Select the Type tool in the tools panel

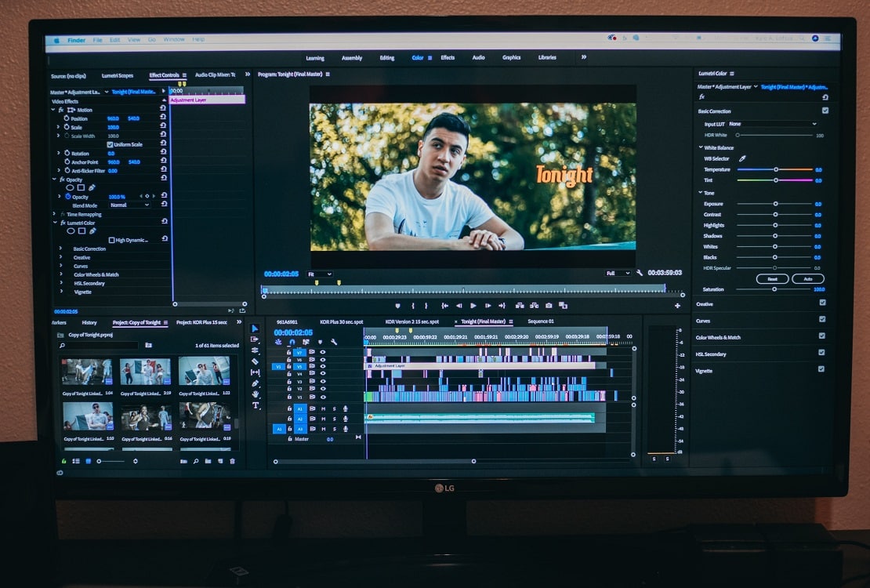coord(256,405)
